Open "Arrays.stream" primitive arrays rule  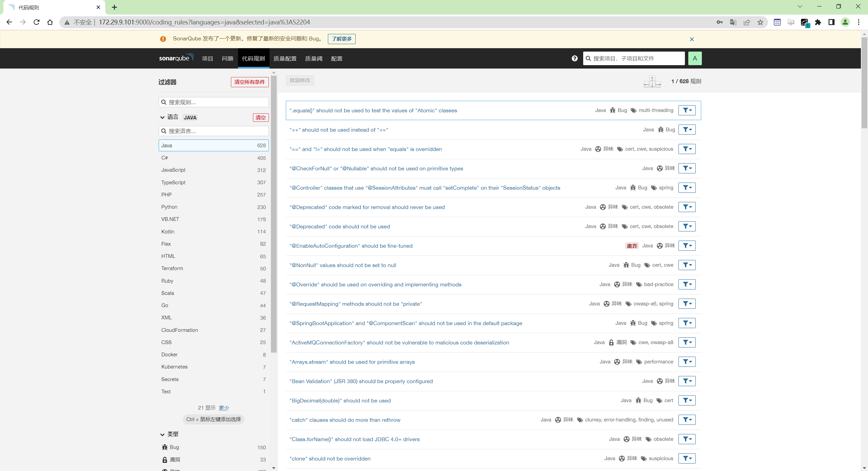(352, 362)
